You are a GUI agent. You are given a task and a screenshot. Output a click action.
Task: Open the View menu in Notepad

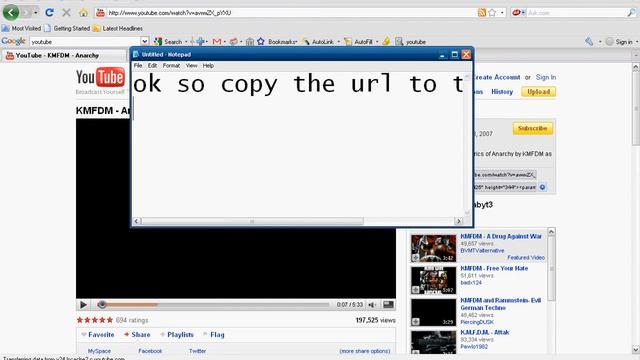click(x=191, y=66)
